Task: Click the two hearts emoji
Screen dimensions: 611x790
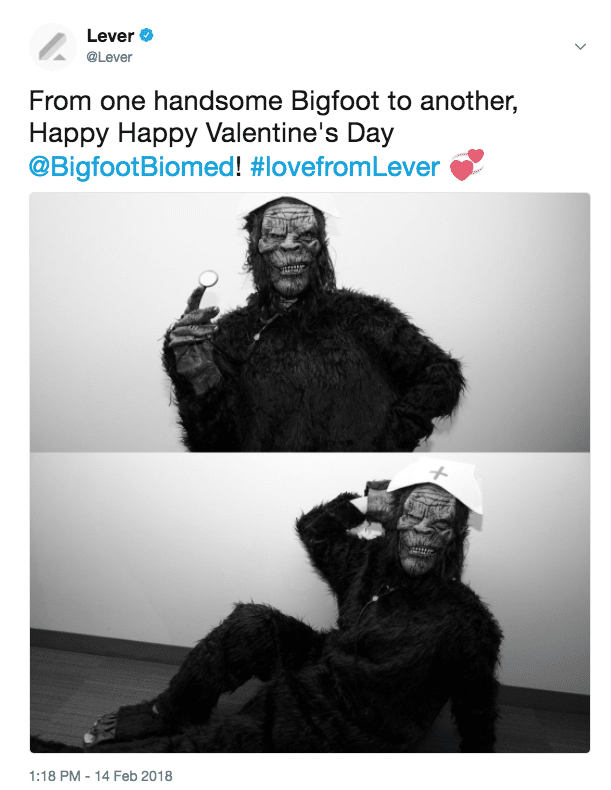Action: point(466,164)
